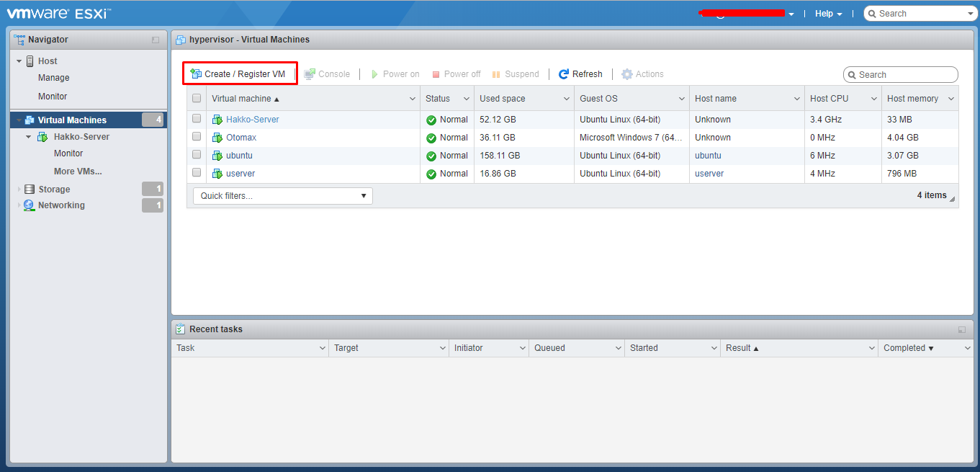Viewport: 980px width, 472px height.
Task: Select the Console icon in the toolbar
Action: coord(312,74)
